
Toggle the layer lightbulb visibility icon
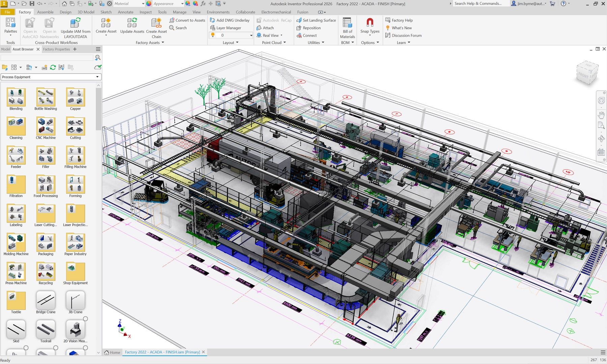pyautogui.click(x=213, y=35)
